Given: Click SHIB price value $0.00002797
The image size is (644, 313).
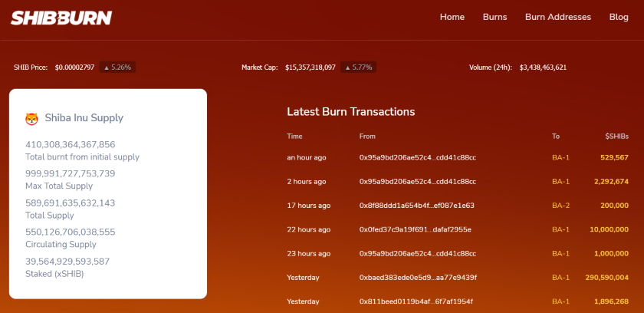Looking at the screenshot, I should 75,68.
